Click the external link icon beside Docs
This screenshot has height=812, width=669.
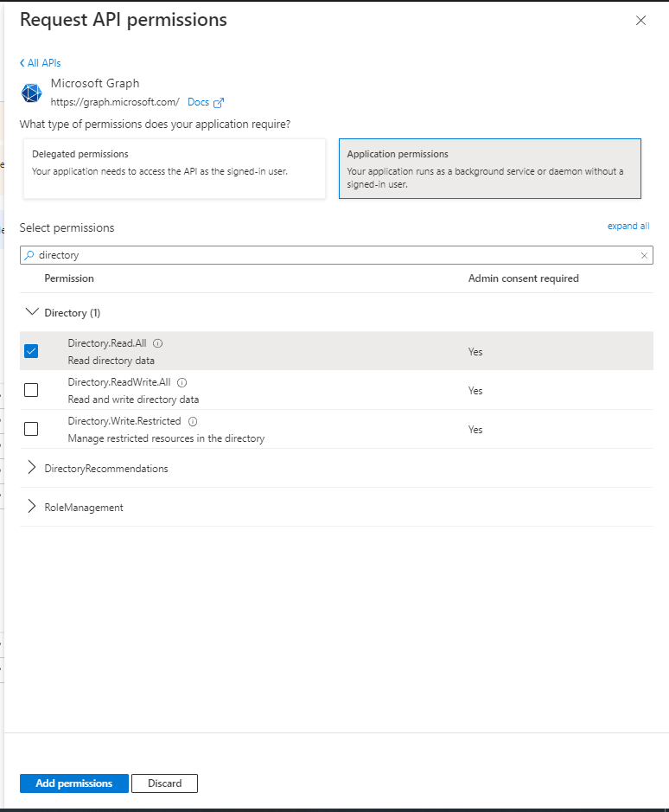tap(219, 103)
